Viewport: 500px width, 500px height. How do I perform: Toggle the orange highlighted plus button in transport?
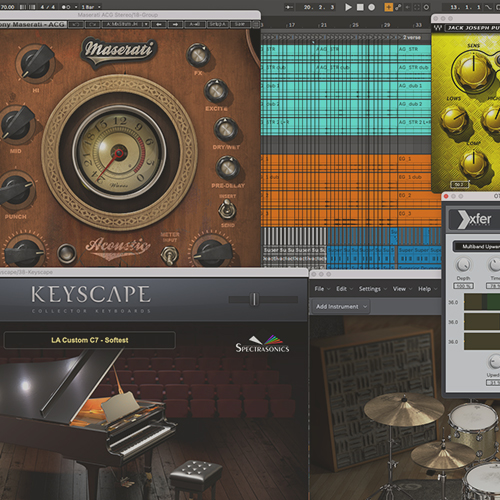pos(388,7)
